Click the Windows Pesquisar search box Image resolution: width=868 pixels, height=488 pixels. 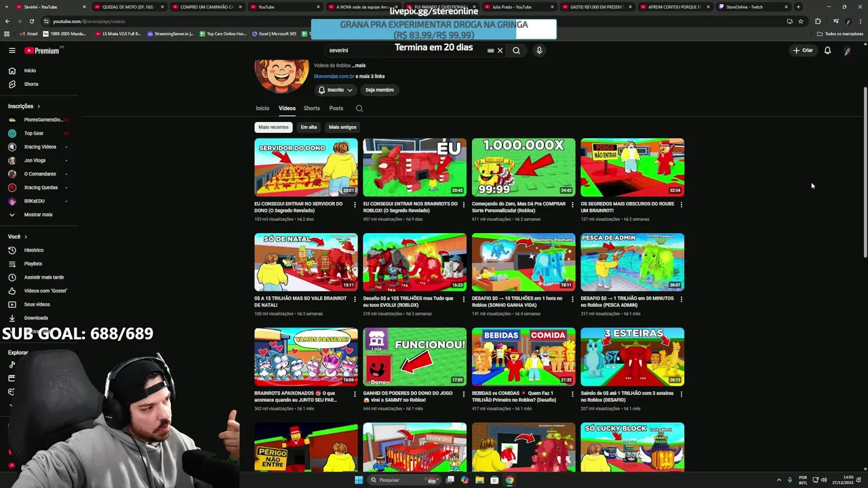click(403, 480)
